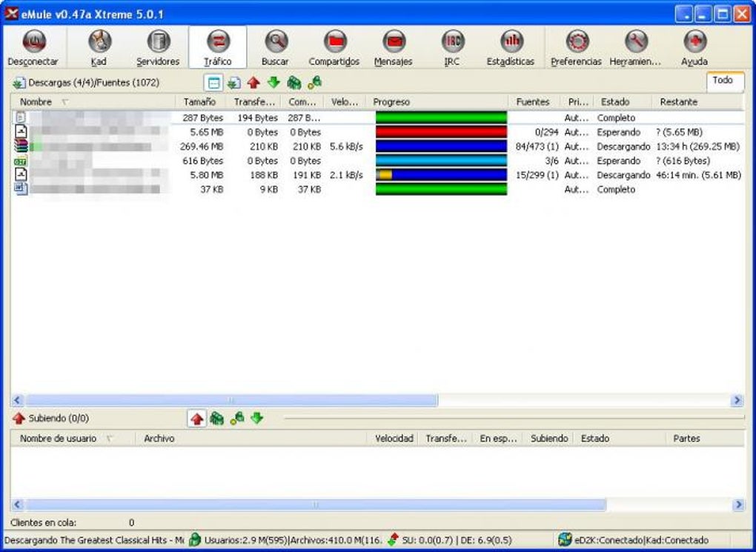Click the Desconectar toolbar button

click(x=34, y=47)
